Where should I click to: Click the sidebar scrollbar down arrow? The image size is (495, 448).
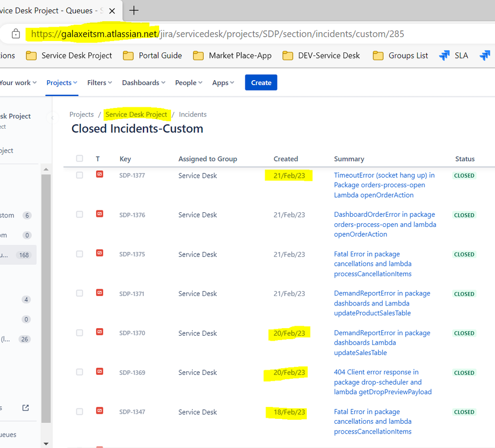pyautogui.click(x=46, y=444)
